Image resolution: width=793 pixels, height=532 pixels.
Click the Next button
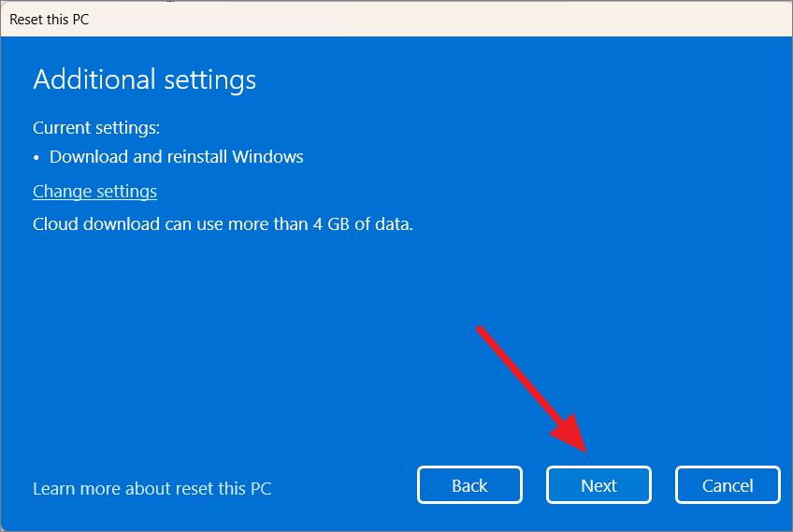(598, 485)
